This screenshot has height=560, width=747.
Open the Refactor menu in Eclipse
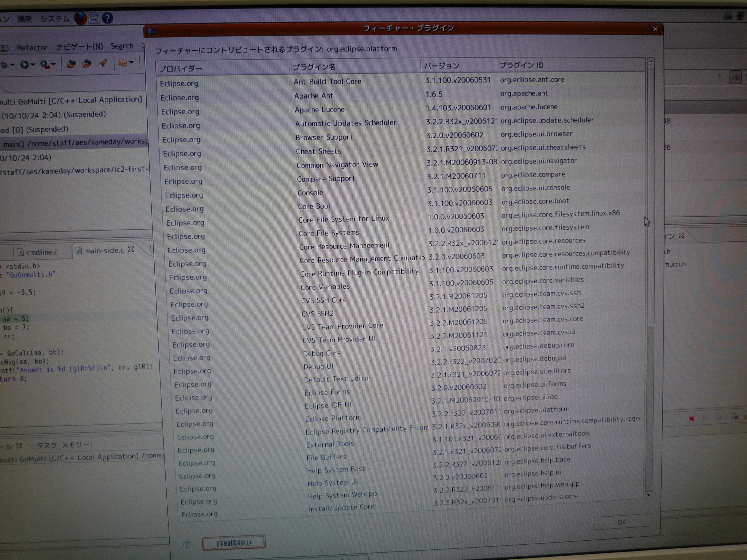32,48
